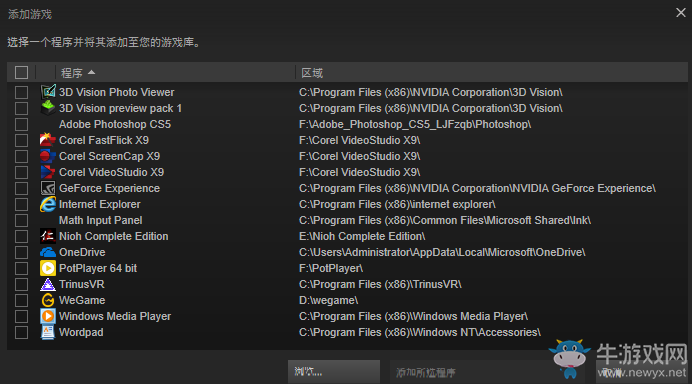Check the box for Corel FastFlick X9
The image size is (692, 384).
(21, 140)
